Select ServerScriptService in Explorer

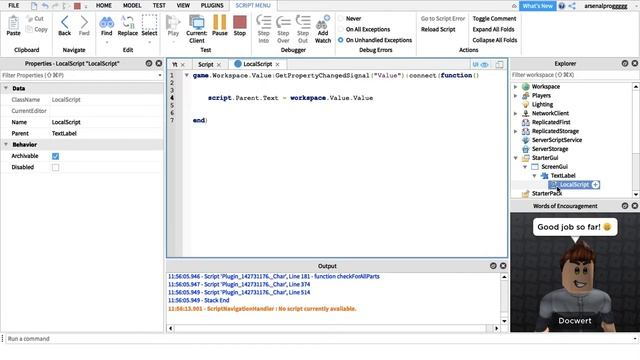click(x=557, y=140)
